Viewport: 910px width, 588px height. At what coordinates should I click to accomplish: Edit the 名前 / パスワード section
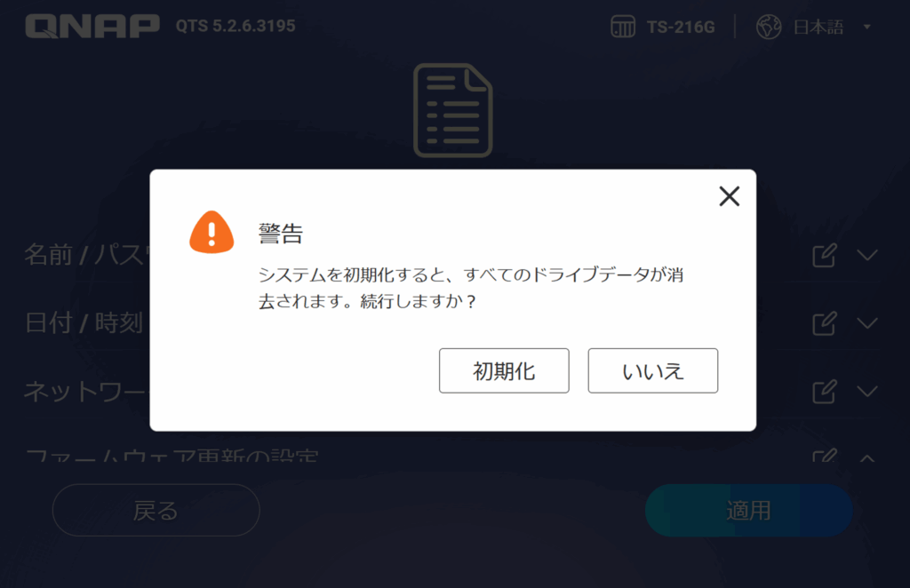[x=824, y=255]
